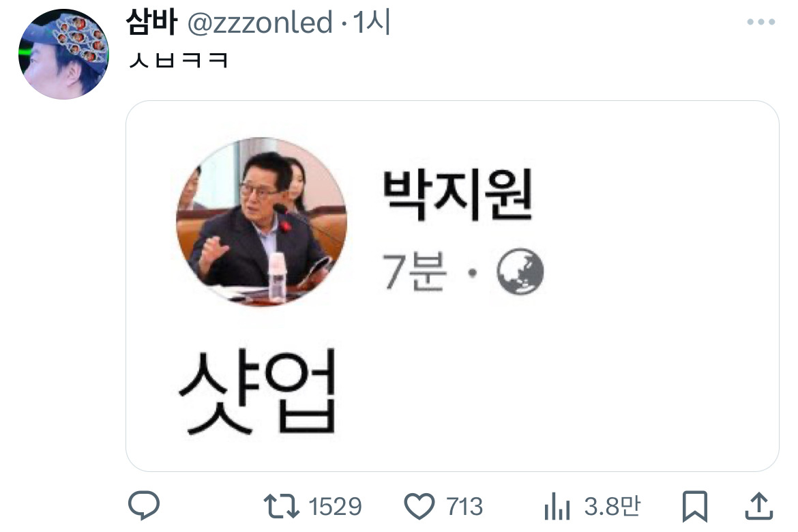The width and height of the screenshot is (798, 532).
Task: Click the view count 3.8만
Action: [612, 507]
